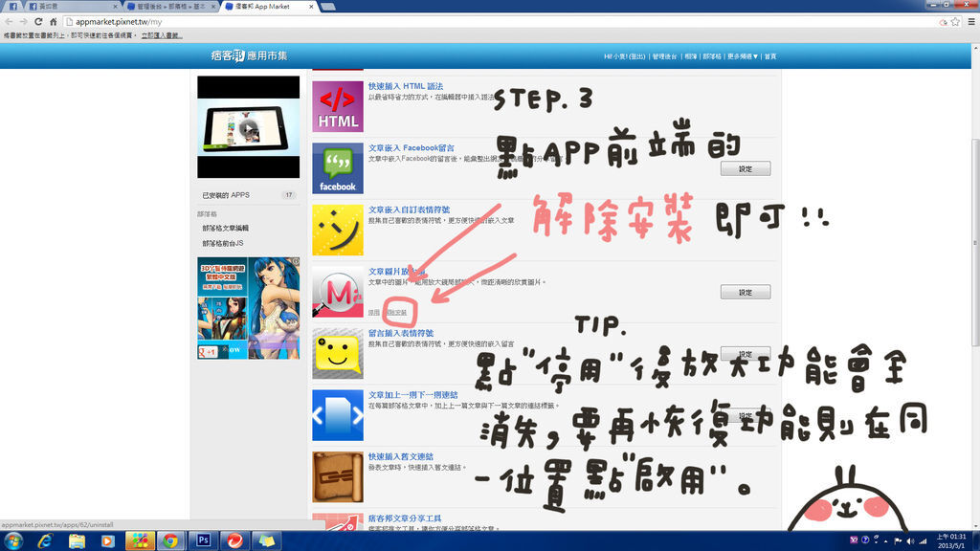
Task: Click 設定 button for image zoom app
Action: click(745, 292)
